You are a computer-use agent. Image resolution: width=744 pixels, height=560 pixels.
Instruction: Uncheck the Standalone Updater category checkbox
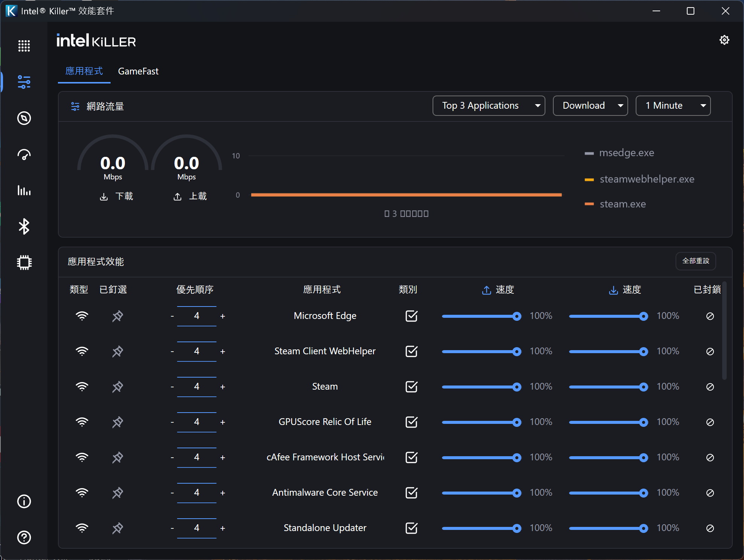(411, 528)
